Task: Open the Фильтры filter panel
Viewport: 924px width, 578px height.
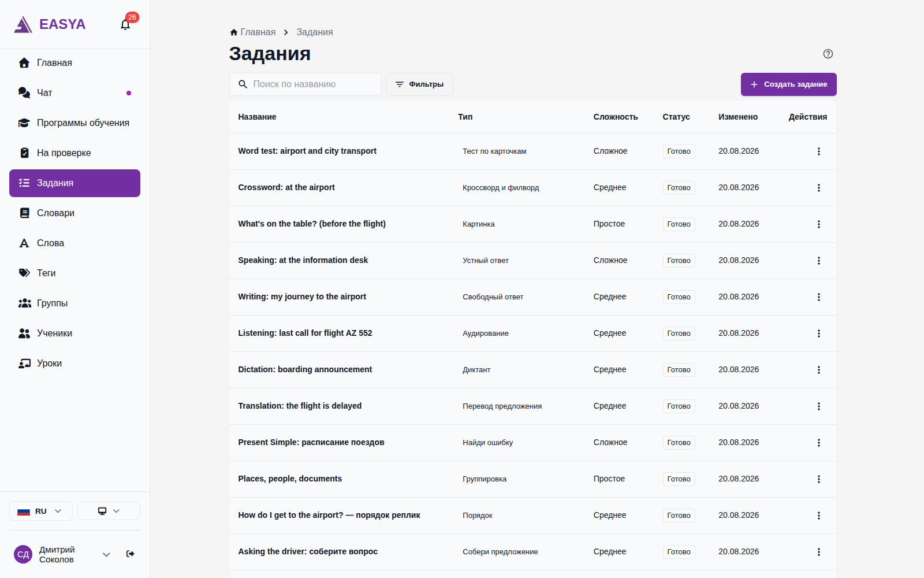Action: (x=419, y=84)
